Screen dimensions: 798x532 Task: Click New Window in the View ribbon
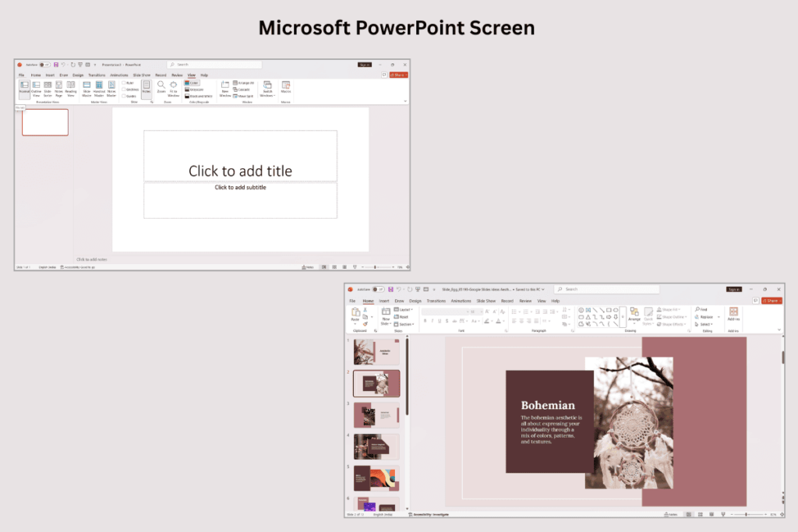[x=225, y=89]
